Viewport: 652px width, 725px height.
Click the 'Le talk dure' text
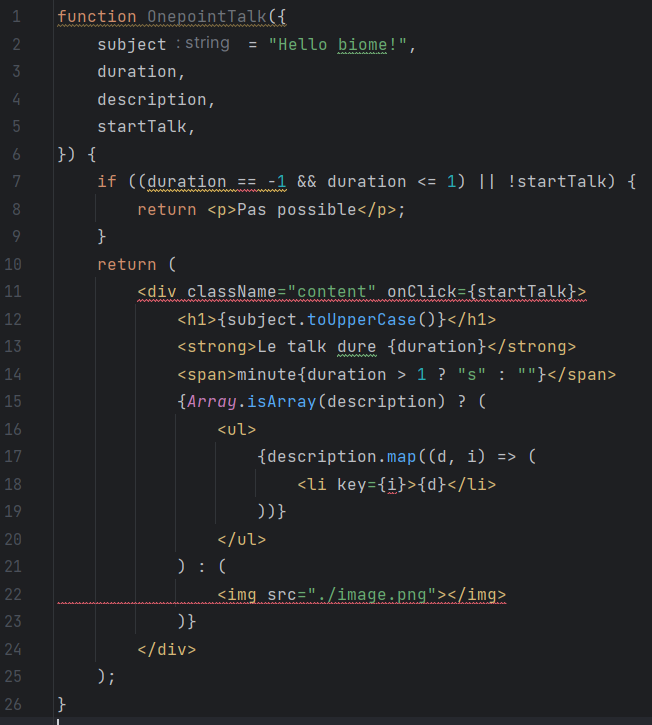(x=317, y=347)
